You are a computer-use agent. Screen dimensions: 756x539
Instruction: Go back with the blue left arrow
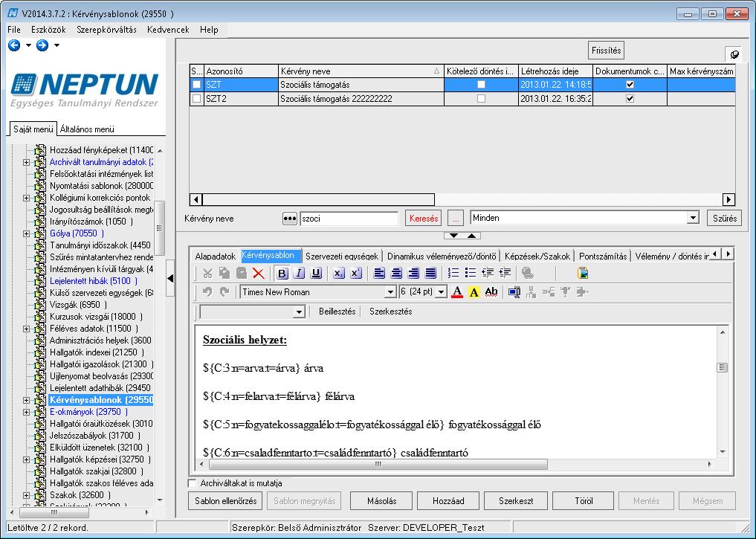coord(14,45)
